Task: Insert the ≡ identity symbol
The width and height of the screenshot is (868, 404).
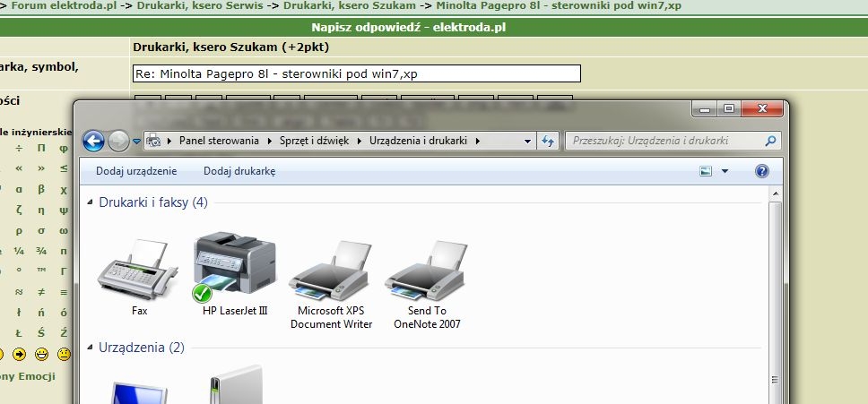Action: pyautogui.click(x=64, y=292)
